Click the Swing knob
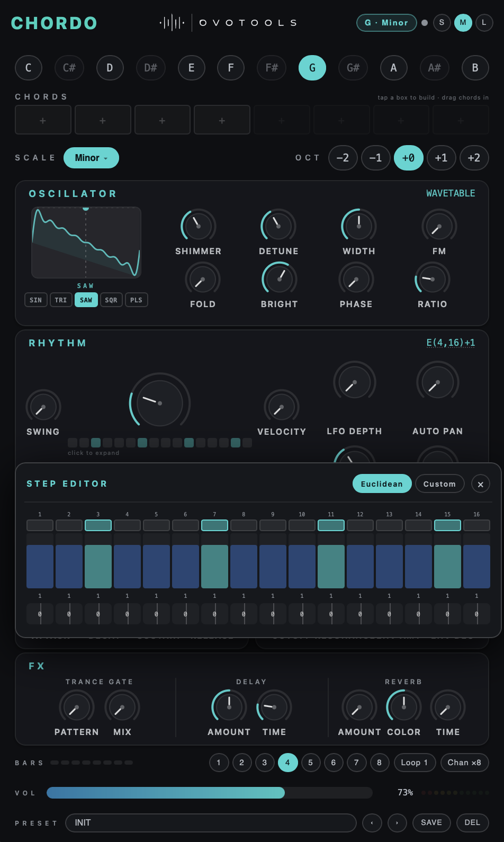This screenshot has height=842, width=504. [43, 407]
